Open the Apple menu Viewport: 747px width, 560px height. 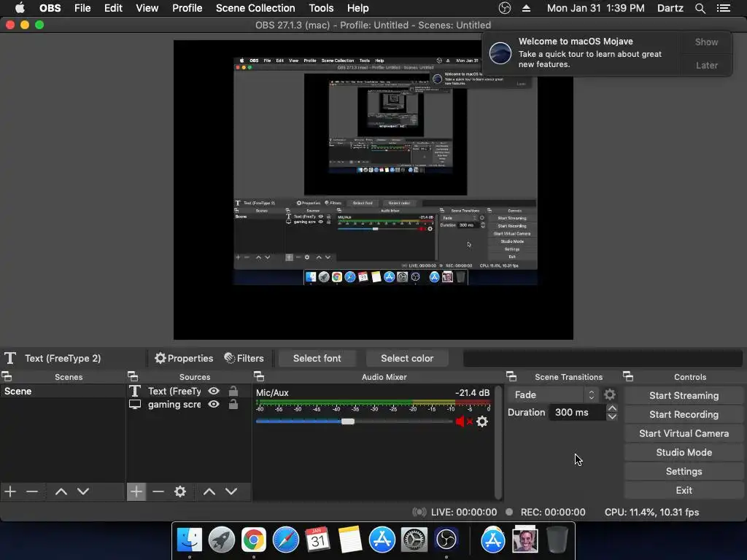[x=20, y=8]
